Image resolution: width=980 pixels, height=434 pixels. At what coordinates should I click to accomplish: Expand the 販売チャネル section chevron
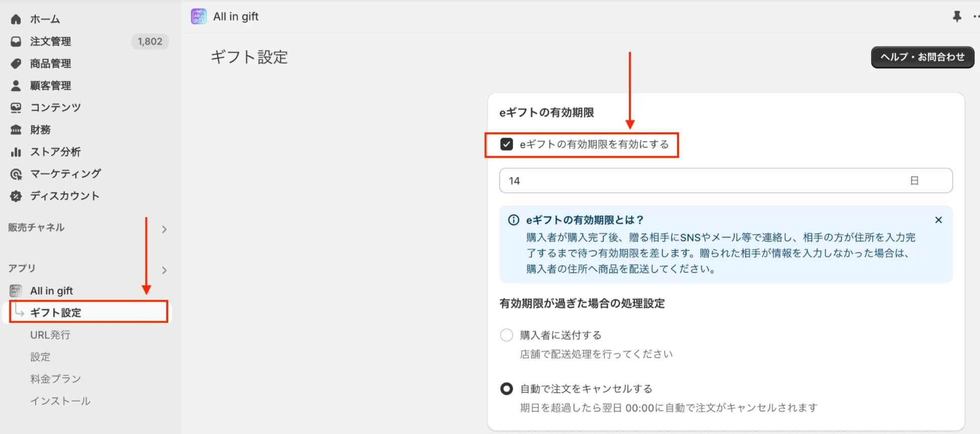coord(164,229)
